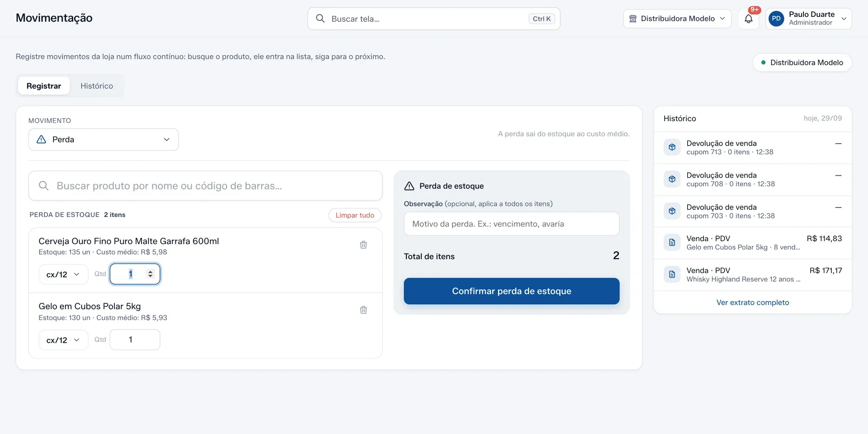Remove Gelo em Cubos Polar 5kg via trash icon

(x=363, y=310)
